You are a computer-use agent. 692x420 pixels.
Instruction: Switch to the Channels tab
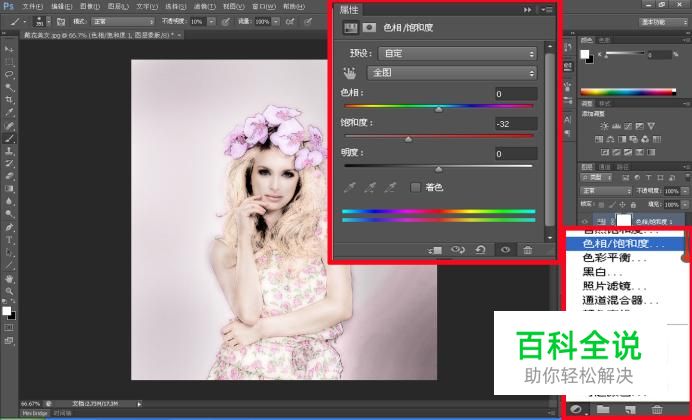604,167
